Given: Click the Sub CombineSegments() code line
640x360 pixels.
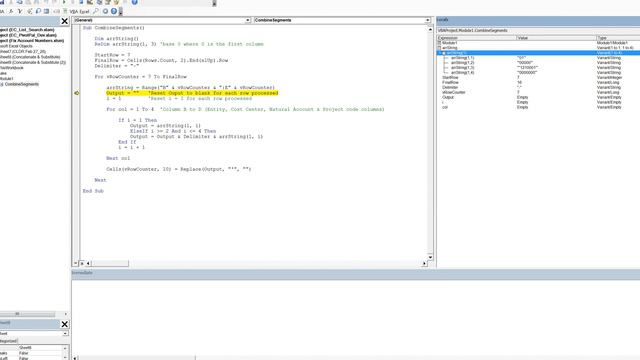Looking at the screenshot, I should [113, 28].
